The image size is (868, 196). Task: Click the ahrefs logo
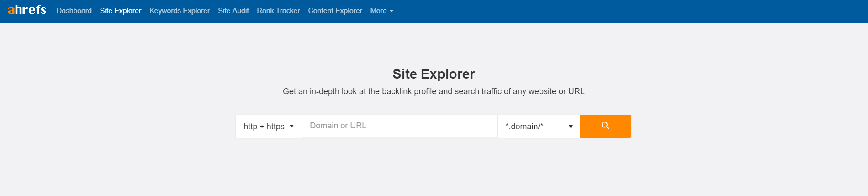pyautogui.click(x=27, y=10)
